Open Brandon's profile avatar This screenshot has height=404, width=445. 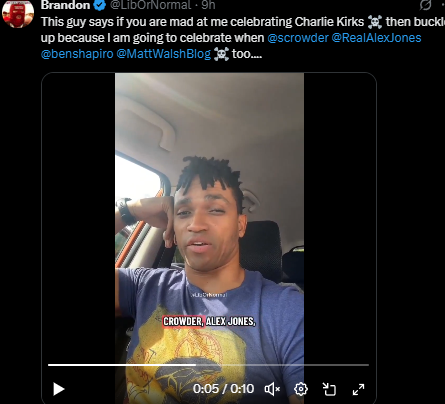[x=18, y=13]
